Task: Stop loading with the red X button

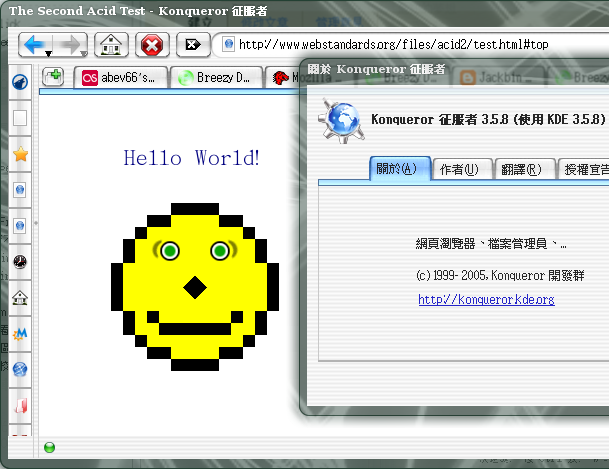Action: pyautogui.click(x=152, y=45)
